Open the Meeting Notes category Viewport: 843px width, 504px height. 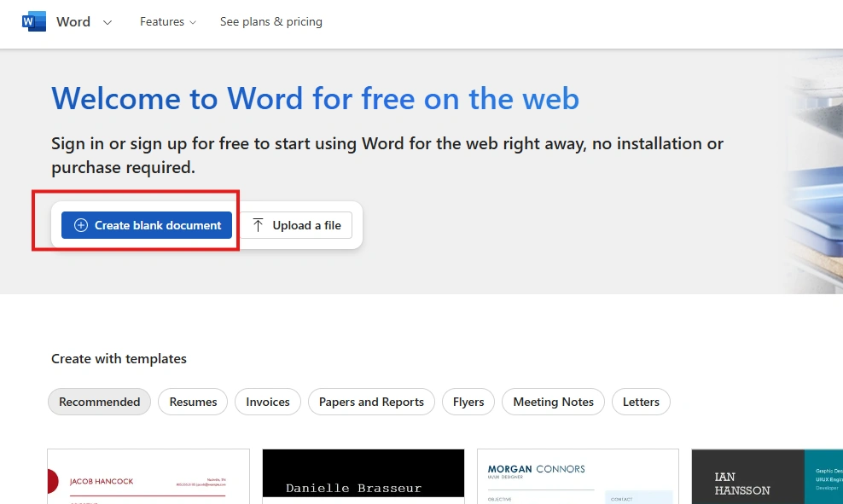[x=553, y=402]
